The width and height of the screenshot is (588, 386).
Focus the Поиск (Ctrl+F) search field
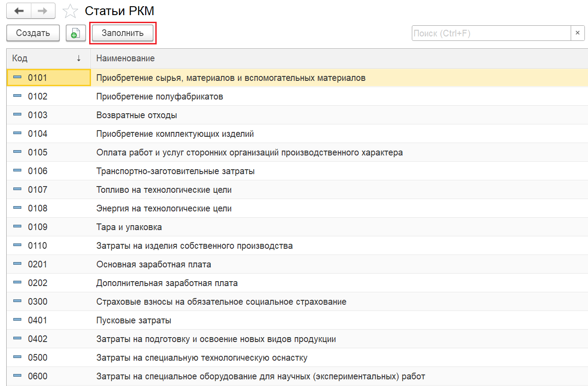tap(491, 33)
